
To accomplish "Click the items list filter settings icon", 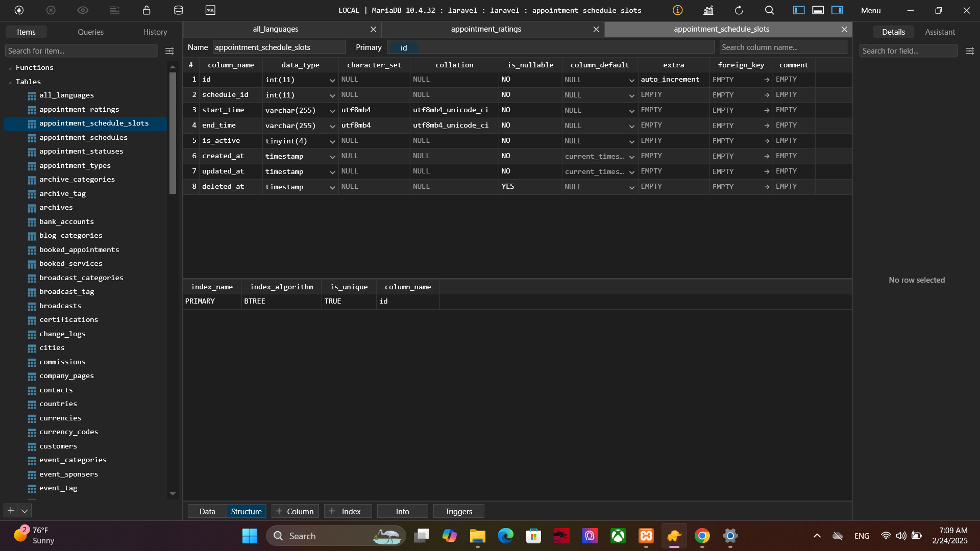I will (x=169, y=51).
